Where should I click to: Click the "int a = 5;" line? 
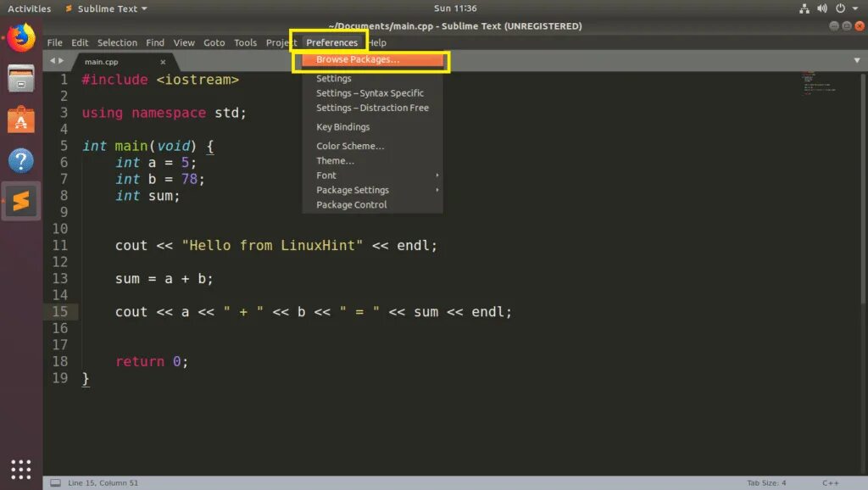[156, 163]
